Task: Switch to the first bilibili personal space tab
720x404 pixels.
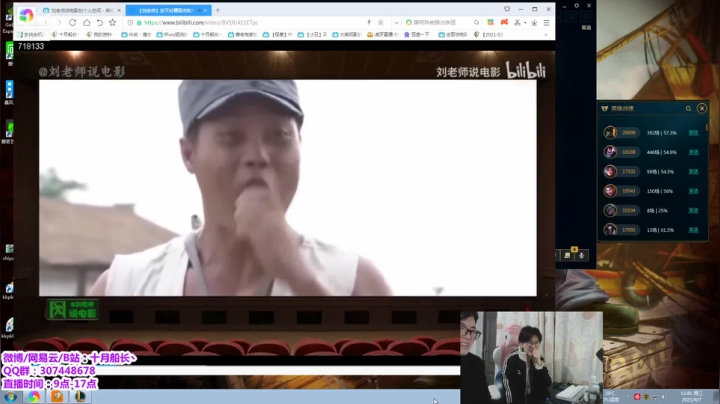Action: point(79,10)
